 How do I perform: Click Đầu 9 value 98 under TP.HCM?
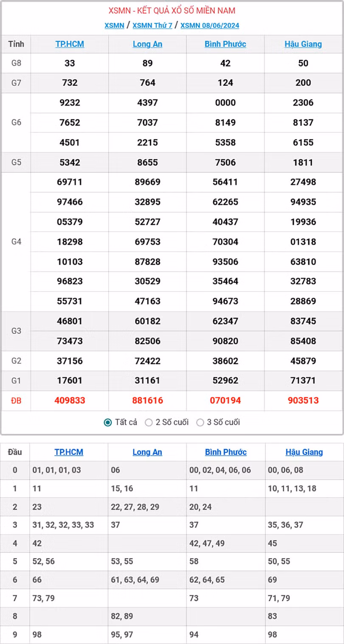pyautogui.click(x=37, y=635)
